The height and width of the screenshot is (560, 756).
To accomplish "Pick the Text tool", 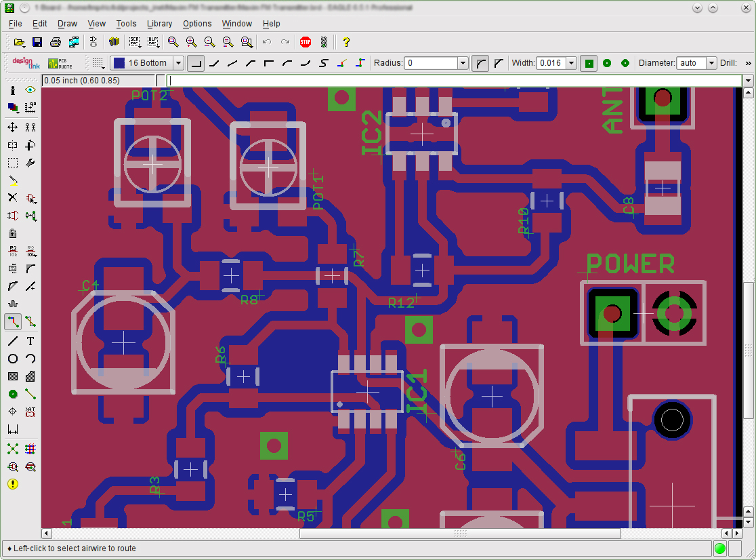I will point(30,341).
